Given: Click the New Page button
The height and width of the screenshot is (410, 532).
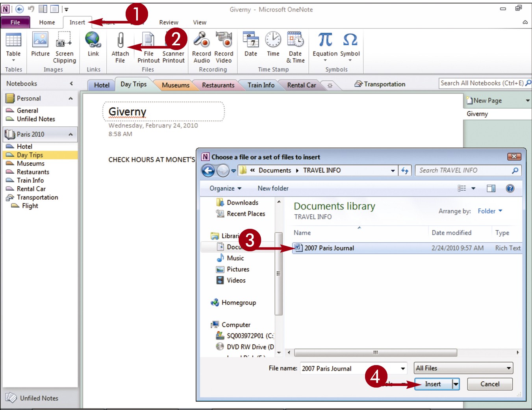Looking at the screenshot, I should click(x=484, y=101).
